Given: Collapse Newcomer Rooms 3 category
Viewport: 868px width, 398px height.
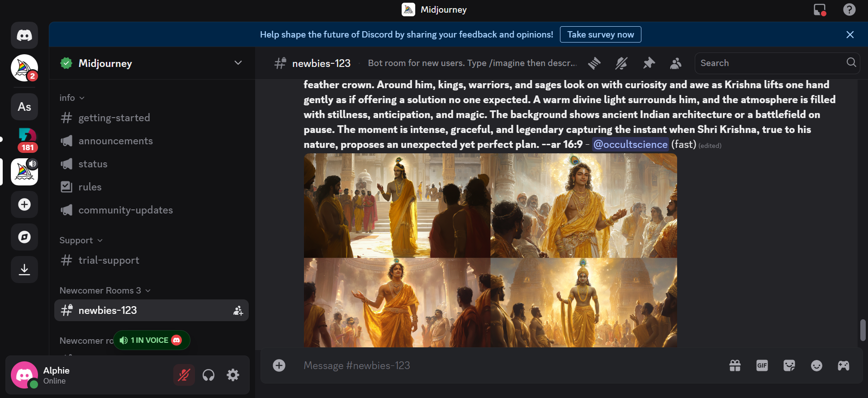Looking at the screenshot, I should (105, 290).
